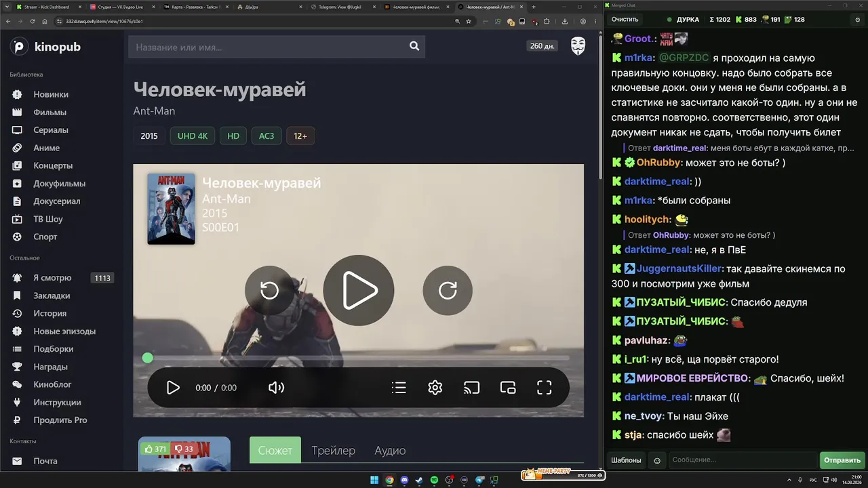Open the Киноблог page
Screen dimensions: 868x488
52,384
